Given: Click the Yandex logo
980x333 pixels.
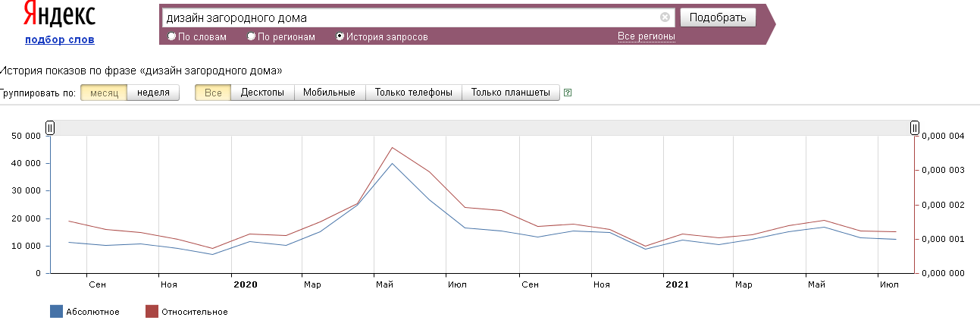Looking at the screenshot, I should coord(60,14).
